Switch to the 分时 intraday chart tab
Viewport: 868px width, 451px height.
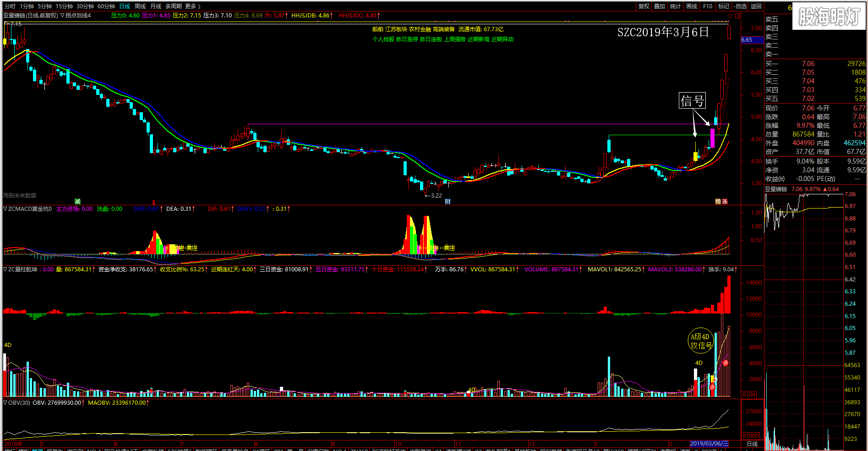[x=10, y=6]
